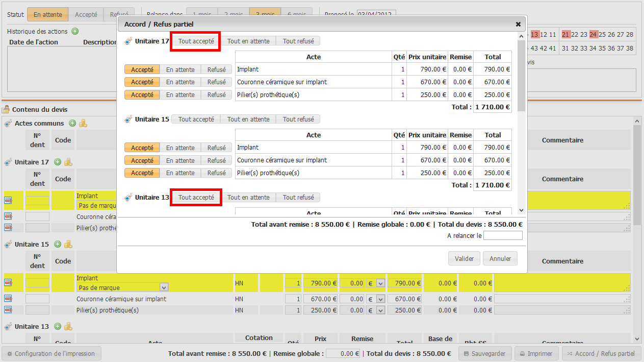This screenshot has height=362, width=644.
Task: Add an act to Actes communs
Action: tap(72, 123)
